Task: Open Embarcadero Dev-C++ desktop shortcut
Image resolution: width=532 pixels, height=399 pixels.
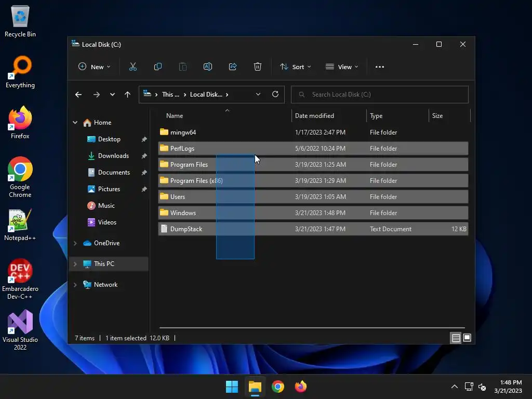Action: coord(20,279)
